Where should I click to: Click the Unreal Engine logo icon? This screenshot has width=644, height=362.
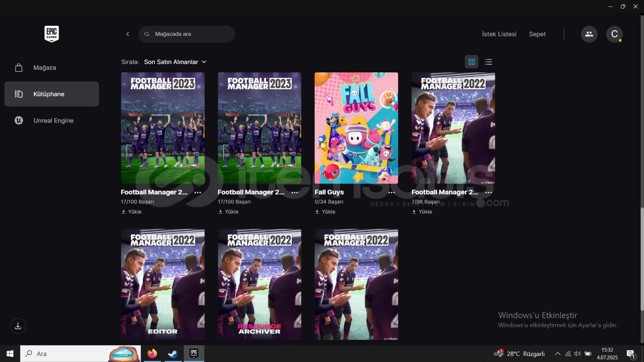point(19,120)
